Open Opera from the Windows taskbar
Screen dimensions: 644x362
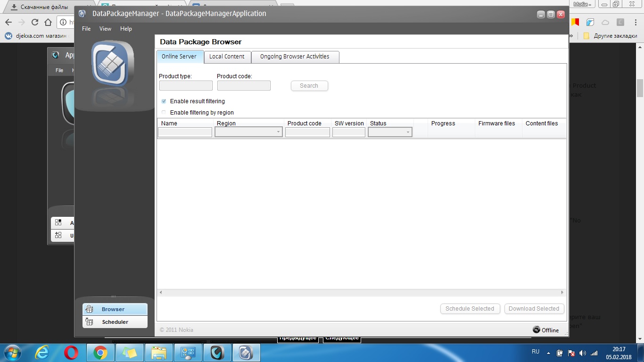tap(71, 352)
